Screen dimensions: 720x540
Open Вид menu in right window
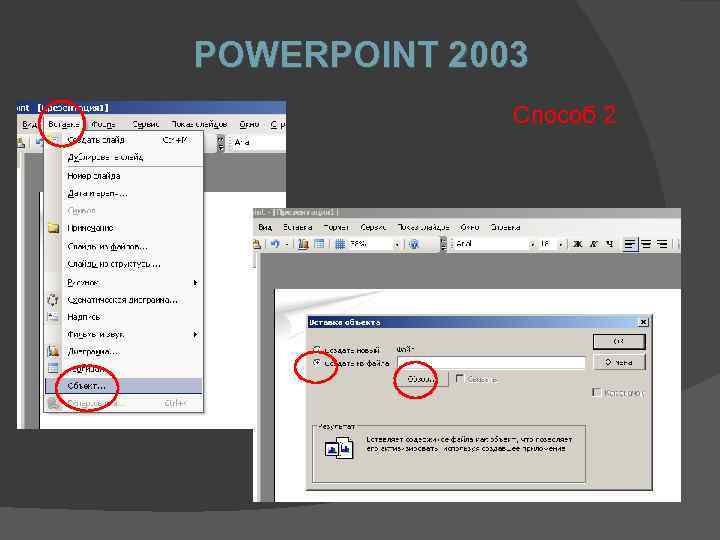(x=265, y=227)
